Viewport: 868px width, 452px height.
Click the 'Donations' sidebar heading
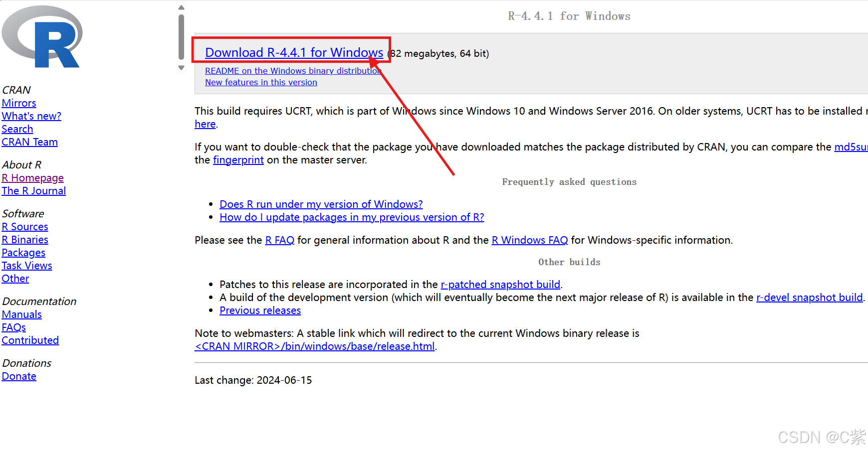(27, 363)
